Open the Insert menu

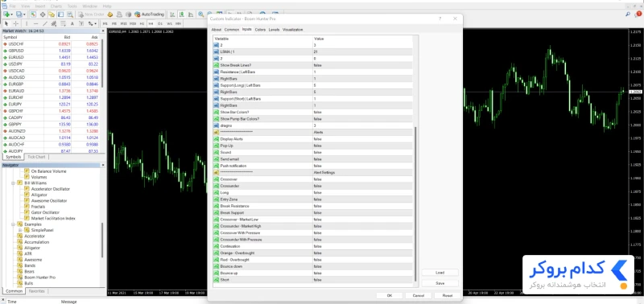[40, 6]
